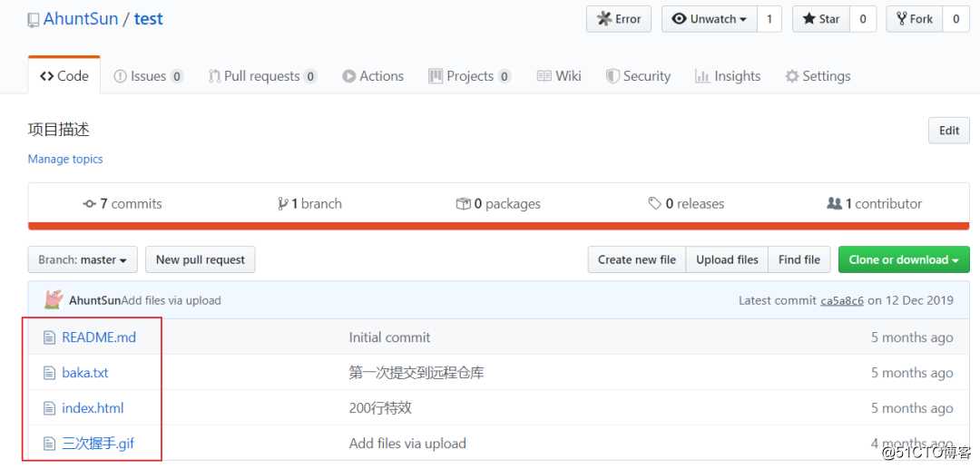Image resolution: width=980 pixels, height=469 pixels.
Task: Fork the repository
Action: (x=915, y=19)
